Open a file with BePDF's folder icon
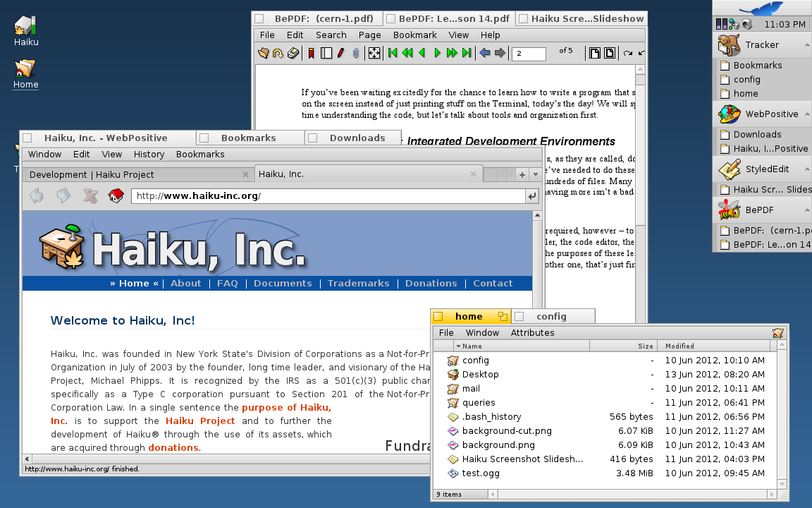Image resolution: width=812 pixels, height=508 pixels. [x=264, y=53]
